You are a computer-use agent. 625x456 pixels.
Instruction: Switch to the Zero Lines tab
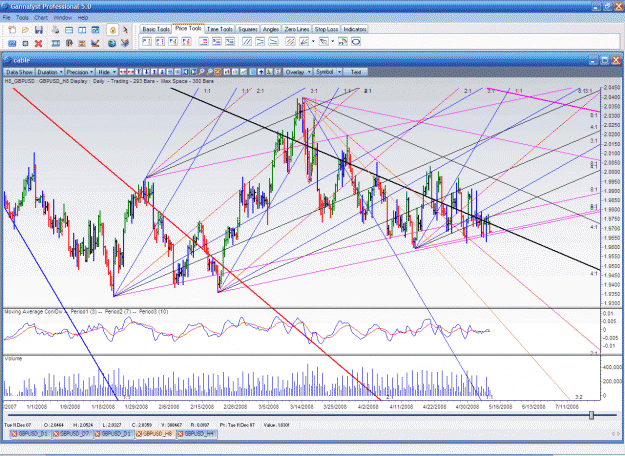(x=297, y=29)
